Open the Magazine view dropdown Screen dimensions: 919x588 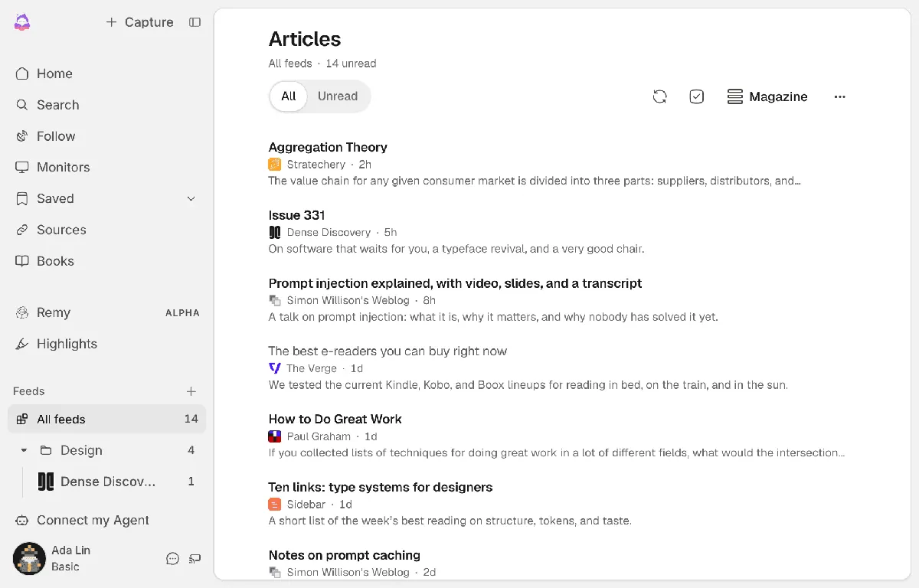point(767,96)
